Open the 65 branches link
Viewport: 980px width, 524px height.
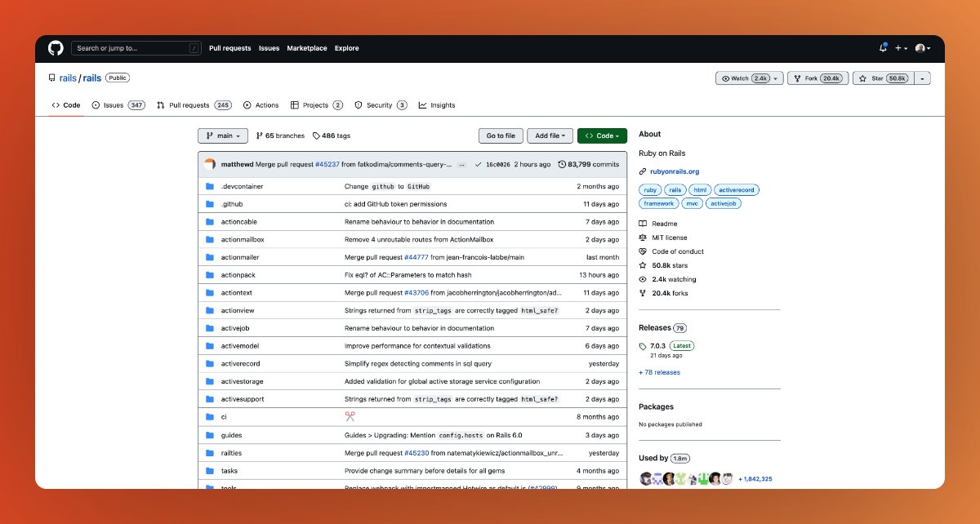click(285, 136)
